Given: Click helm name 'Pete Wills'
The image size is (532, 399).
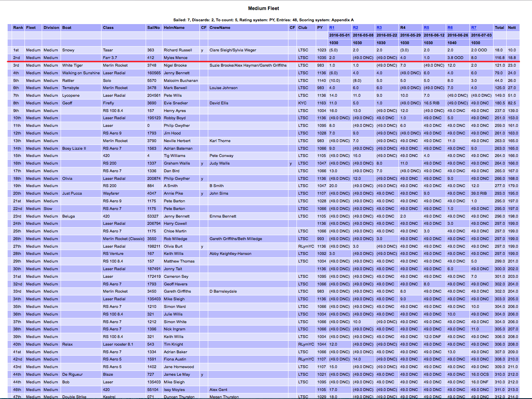Looking at the screenshot, I should tap(173, 96).
